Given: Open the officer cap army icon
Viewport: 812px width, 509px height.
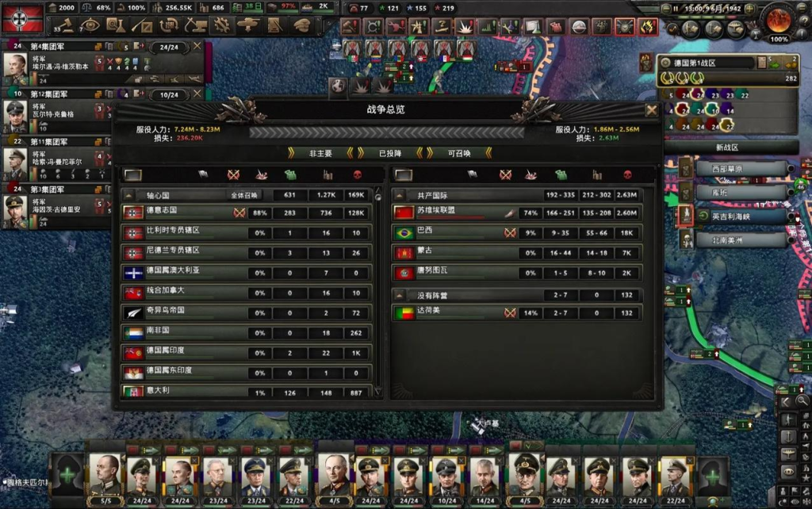Looking at the screenshot, I should 302,25.
